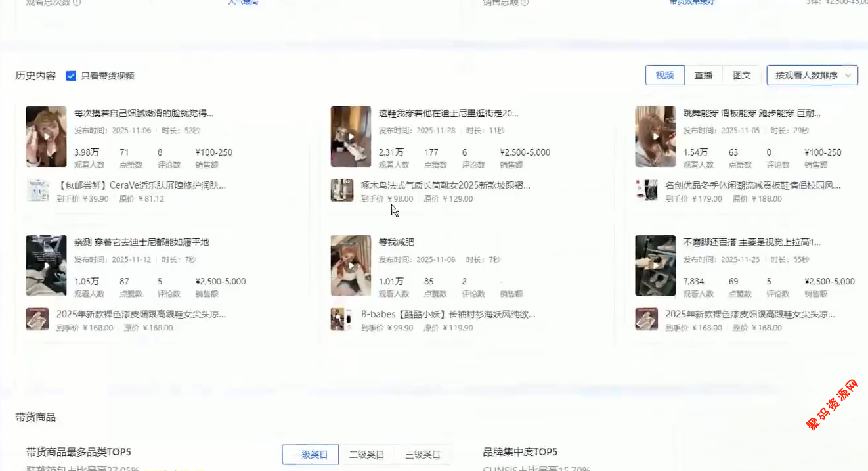
Task: Select 一级类目 category level
Action: coord(310,455)
